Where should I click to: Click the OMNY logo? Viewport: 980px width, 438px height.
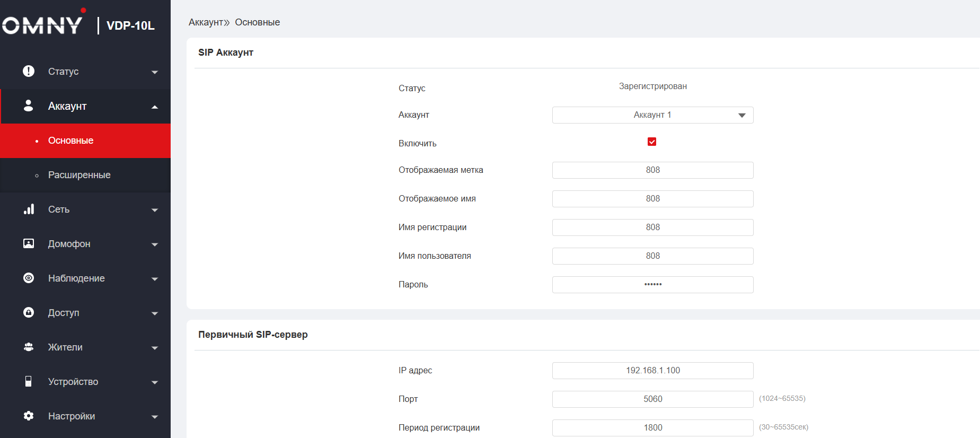pyautogui.click(x=42, y=24)
